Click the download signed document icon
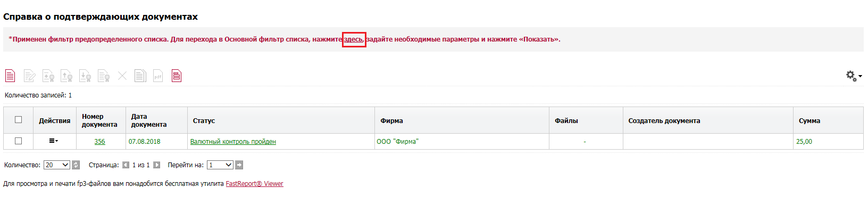The image size is (868, 212). pyautogui.click(x=85, y=76)
